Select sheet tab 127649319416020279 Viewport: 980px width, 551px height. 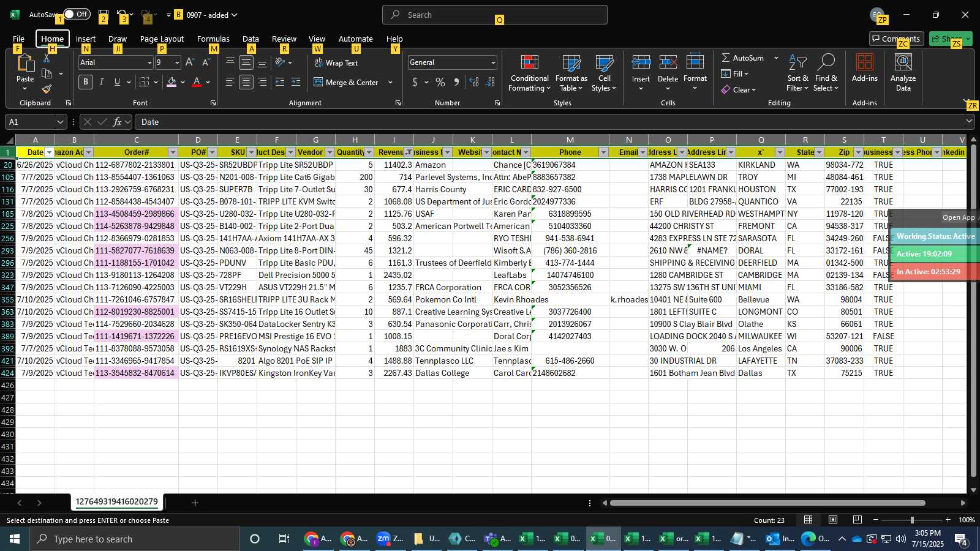click(116, 502)
